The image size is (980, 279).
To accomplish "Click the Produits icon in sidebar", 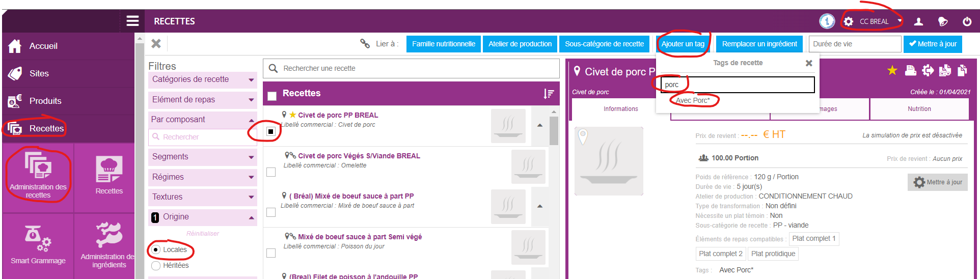I will coord(15,101).
